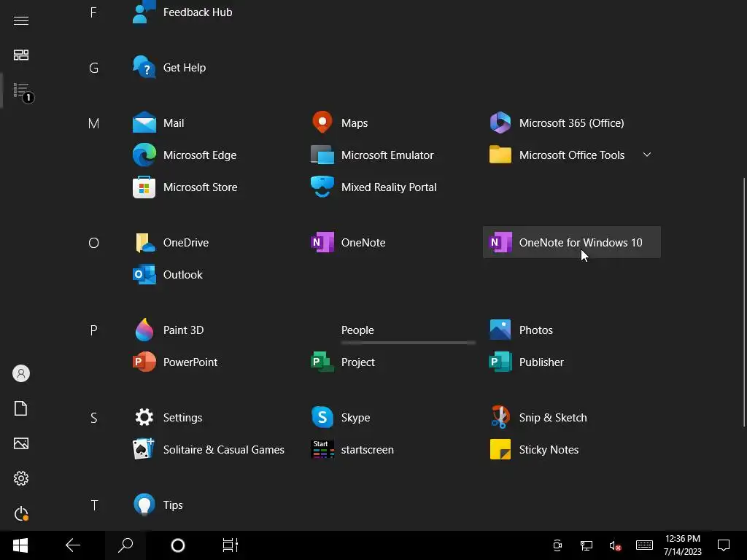
Task: Open Cortana circle on taskbar
Action: [178, 545]
